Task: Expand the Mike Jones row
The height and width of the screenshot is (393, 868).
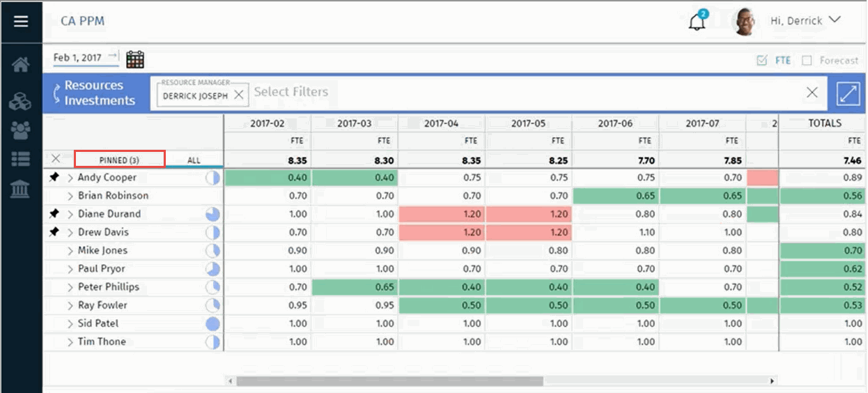Action: coord(70,251)
